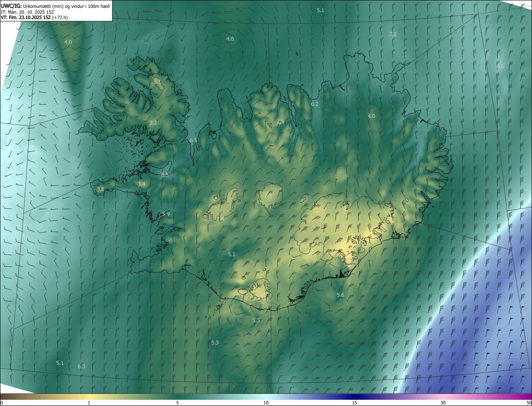Click the 7.0 precipitable water value
Image resolution: width=532 pixels, height=406 pixels.
(392, 34)
